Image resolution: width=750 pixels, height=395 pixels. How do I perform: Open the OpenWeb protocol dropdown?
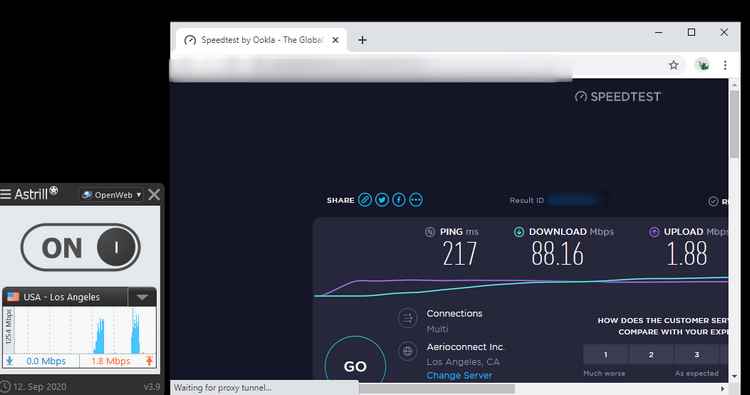[112, 195]
